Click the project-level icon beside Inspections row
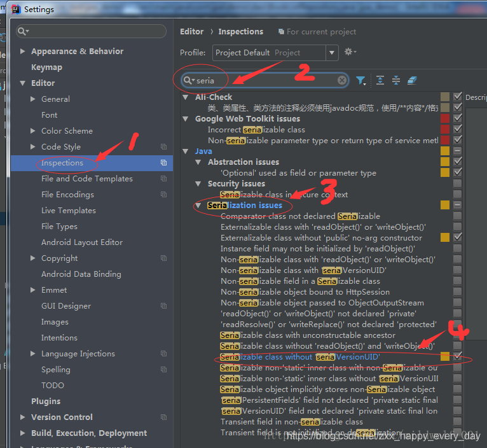This screenshot has width=487, height=448. click(x=163, y=163)
